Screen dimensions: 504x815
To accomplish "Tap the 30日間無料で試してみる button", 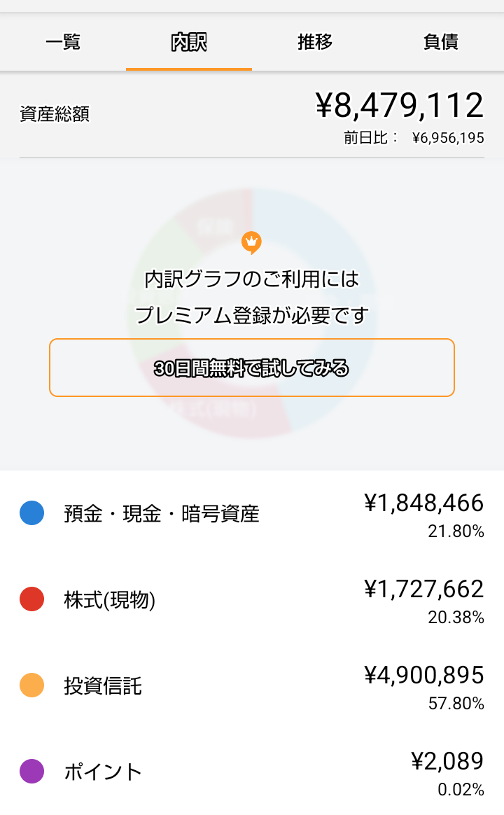I will (252, 368).
